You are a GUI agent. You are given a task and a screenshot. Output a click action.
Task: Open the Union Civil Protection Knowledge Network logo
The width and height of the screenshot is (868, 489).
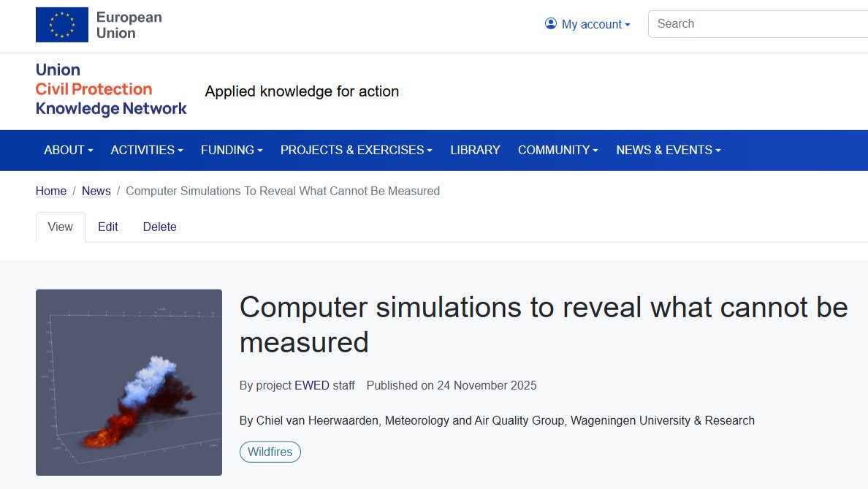(111, 89)
